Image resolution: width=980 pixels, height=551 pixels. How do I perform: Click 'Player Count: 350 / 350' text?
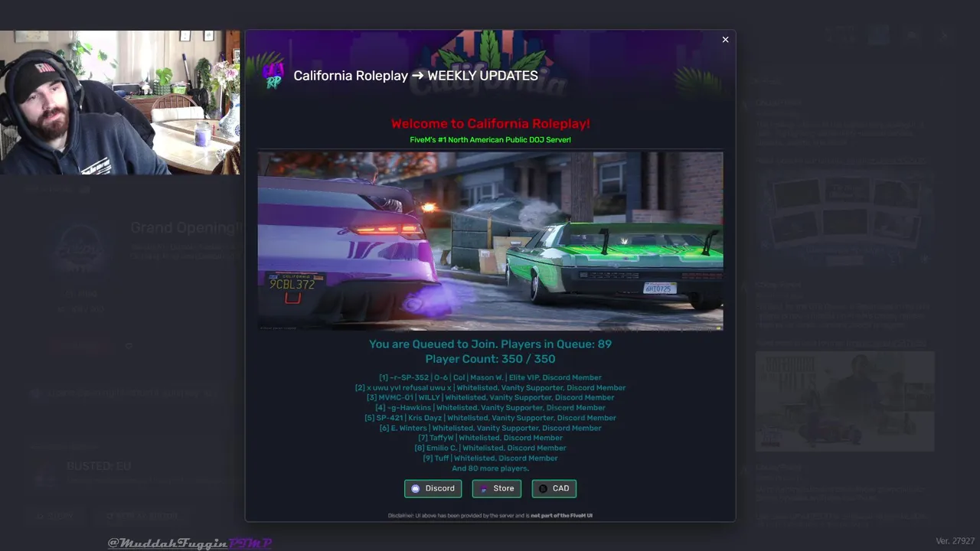coord(490,359)
